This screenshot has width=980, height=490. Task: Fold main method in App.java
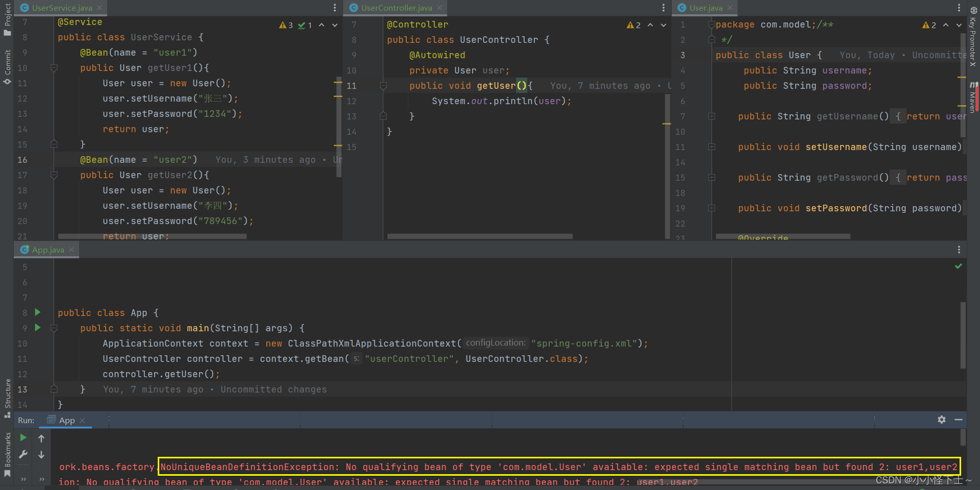click(x=54, y=328)
